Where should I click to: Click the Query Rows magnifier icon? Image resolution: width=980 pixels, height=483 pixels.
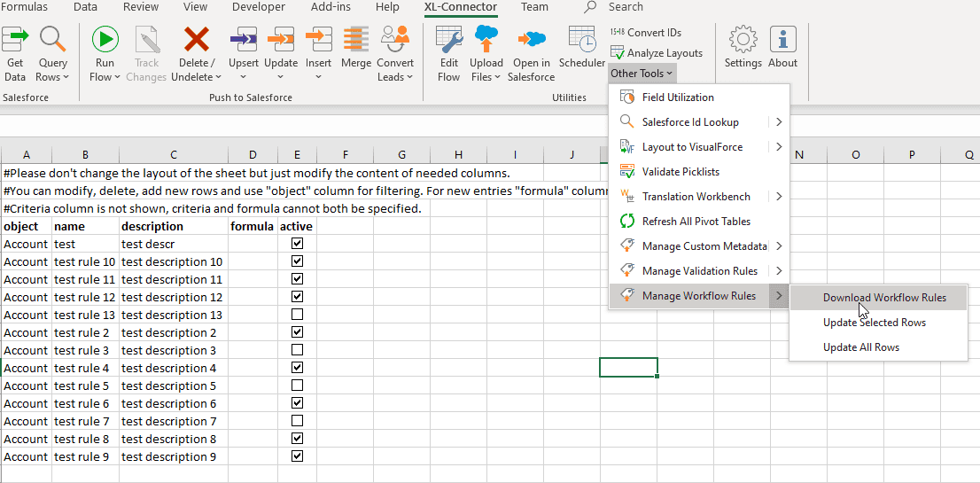[53, 39]
